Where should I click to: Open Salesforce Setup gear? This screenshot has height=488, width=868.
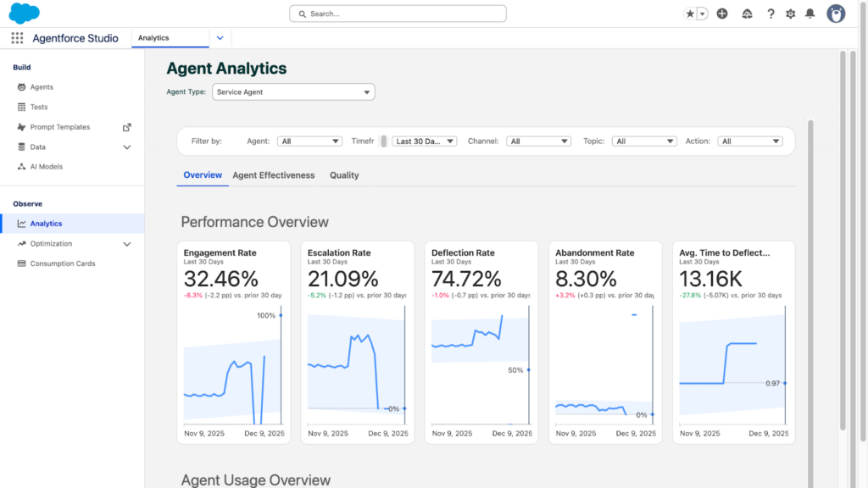point(790,14)
